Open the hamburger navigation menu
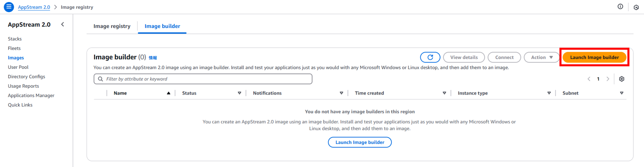 [8, 7]
